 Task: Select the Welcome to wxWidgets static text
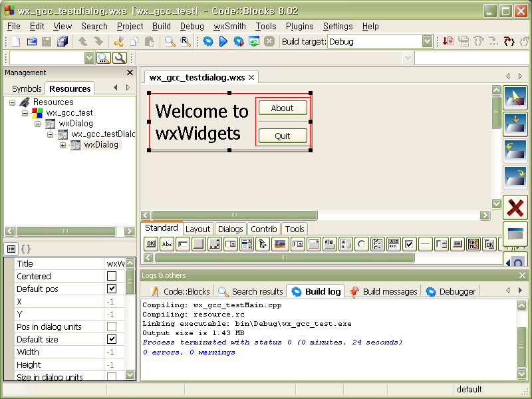click(x=202, y=122)
